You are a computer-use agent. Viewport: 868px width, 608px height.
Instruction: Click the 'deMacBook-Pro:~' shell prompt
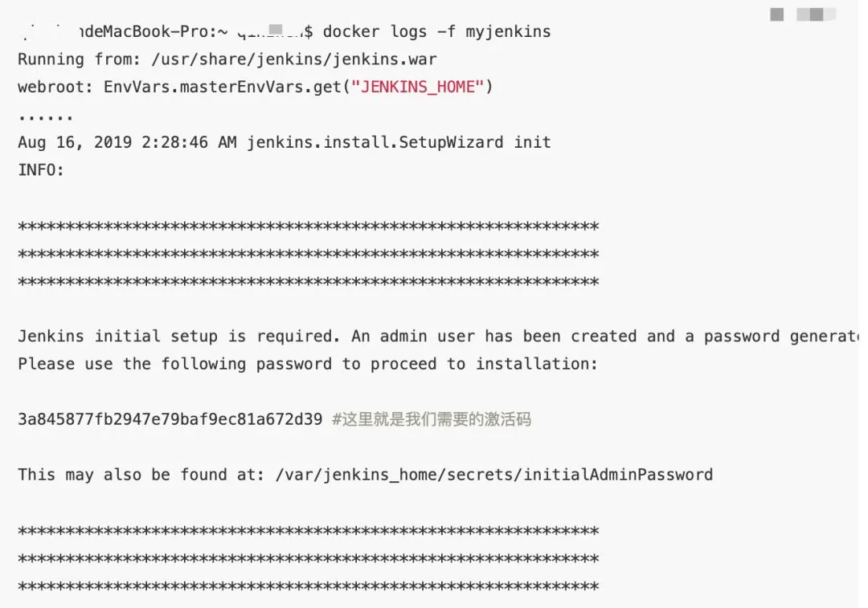[154, 31]
